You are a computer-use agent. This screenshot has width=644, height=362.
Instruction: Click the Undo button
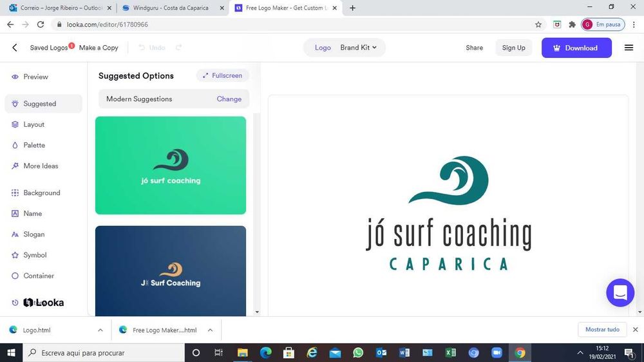click(x=152, y=48)
